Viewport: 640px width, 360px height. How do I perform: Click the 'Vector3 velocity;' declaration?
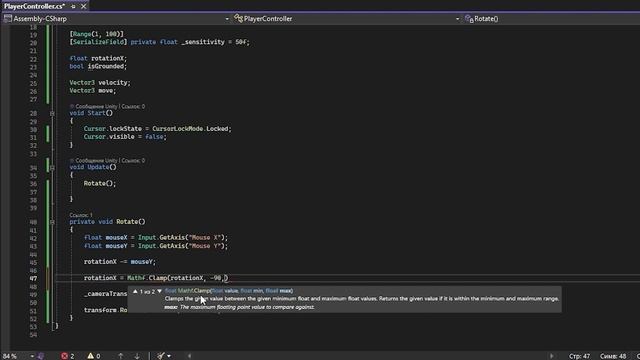point(100,82)
